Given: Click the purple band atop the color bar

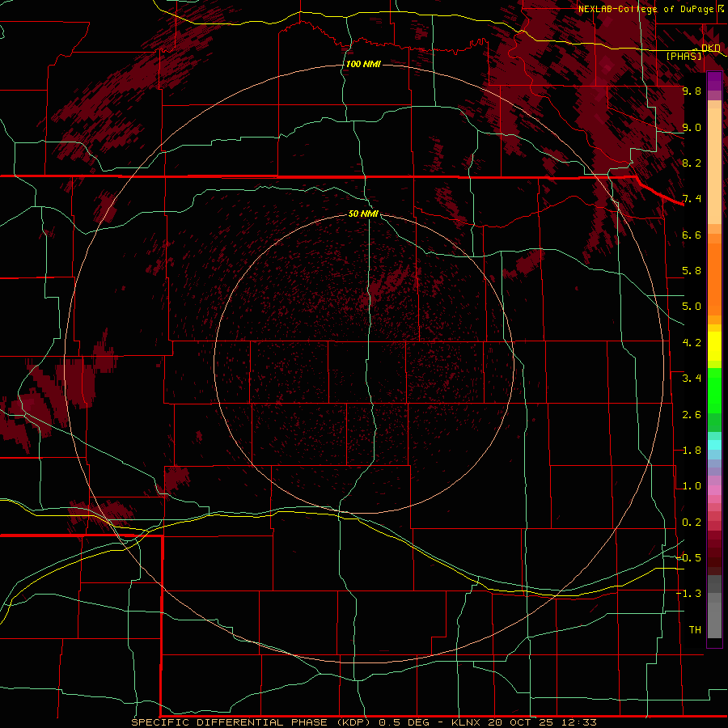Looking at the screenshot, I should point(714,81).
